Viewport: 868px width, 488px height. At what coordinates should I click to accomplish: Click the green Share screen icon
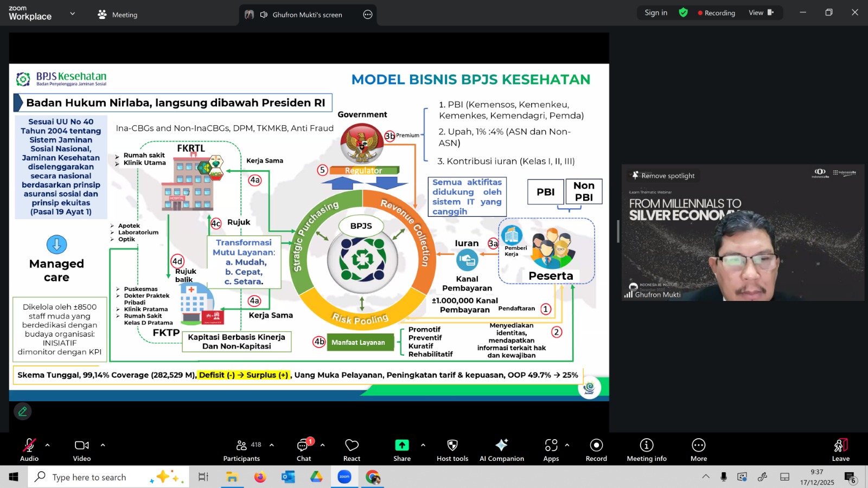click(x=401, y=445)
